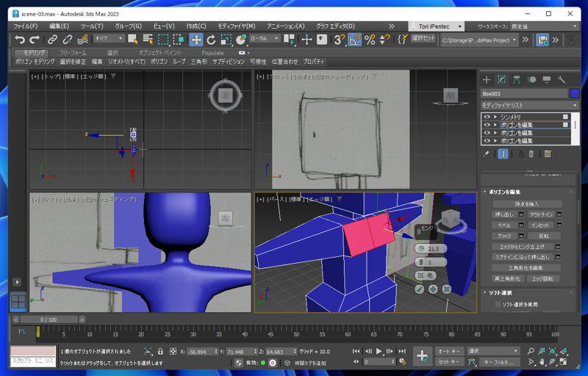
Task: Open the Modify tab in the command panel
Action: [501, 79]
